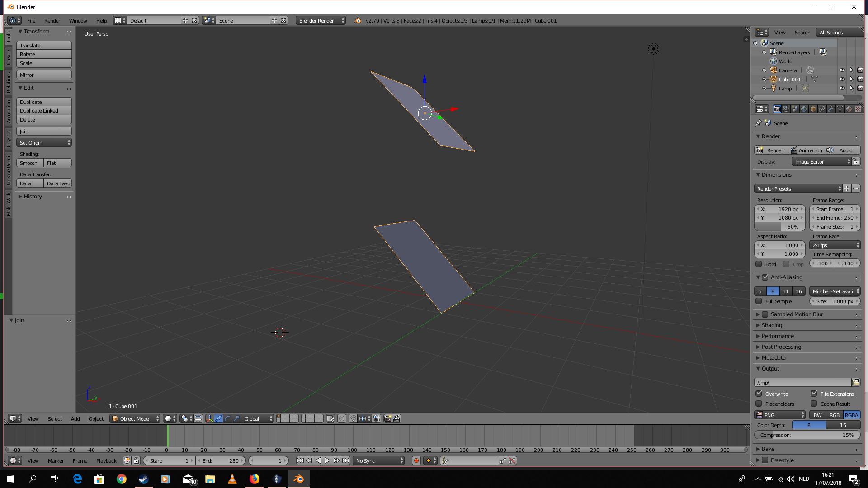868x488 pixels.
Task: Open the Modifiers properties tab wrench icon
Action: click(x=831, y=109)
